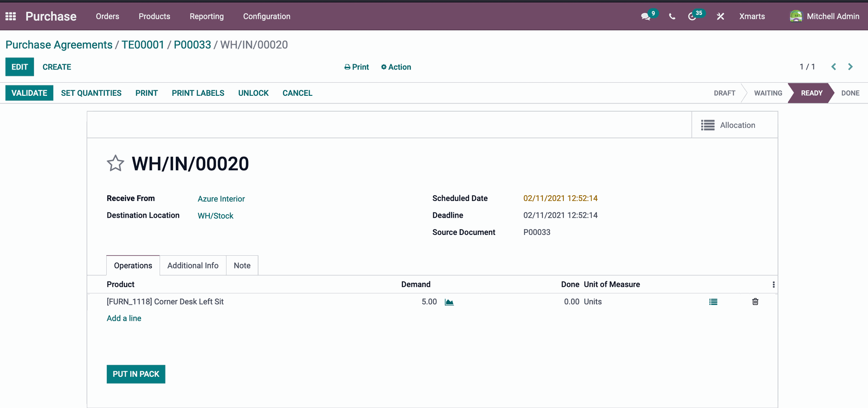Click the PRINT status bar button
Image resolution: width=868 pixels, height=408 pixels.
[x=146, y=93]
